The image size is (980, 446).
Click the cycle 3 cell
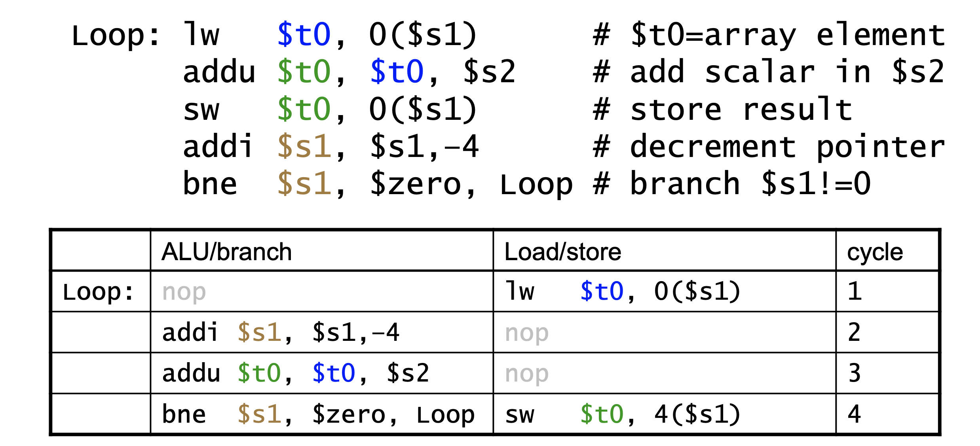[855, 373]
